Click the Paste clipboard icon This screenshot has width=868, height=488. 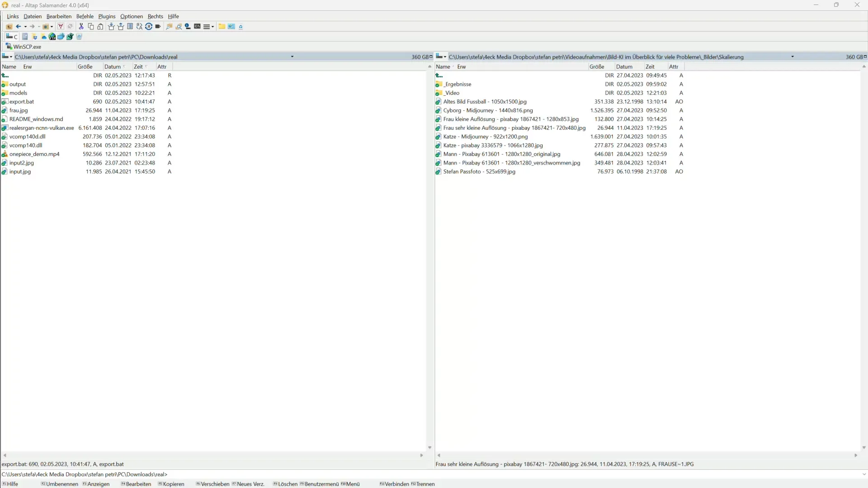tap(100, 27)
